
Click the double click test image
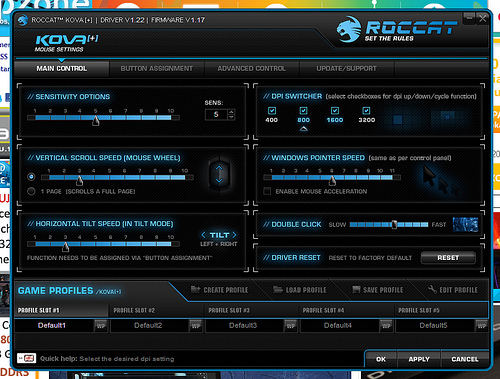465,225
